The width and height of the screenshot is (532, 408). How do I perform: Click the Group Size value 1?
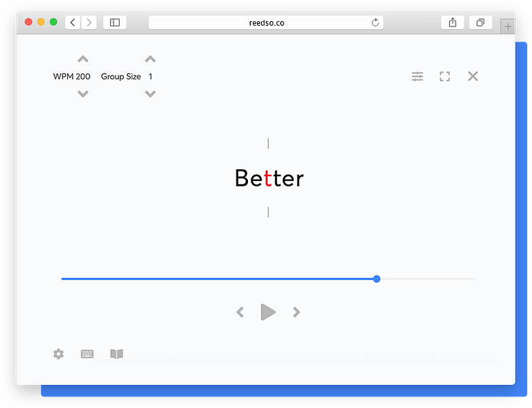pos(150,76)
